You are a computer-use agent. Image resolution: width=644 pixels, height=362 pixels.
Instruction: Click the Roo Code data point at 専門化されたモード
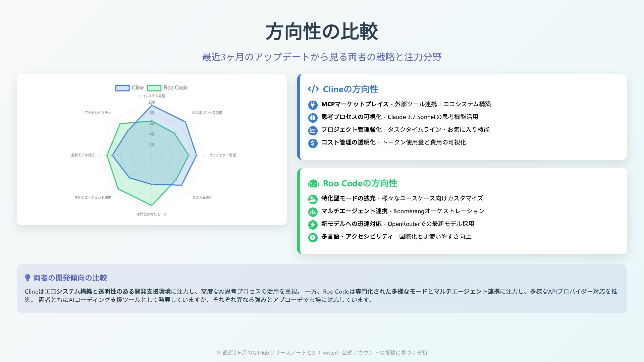pyautogui.click(x=152, y=205)
